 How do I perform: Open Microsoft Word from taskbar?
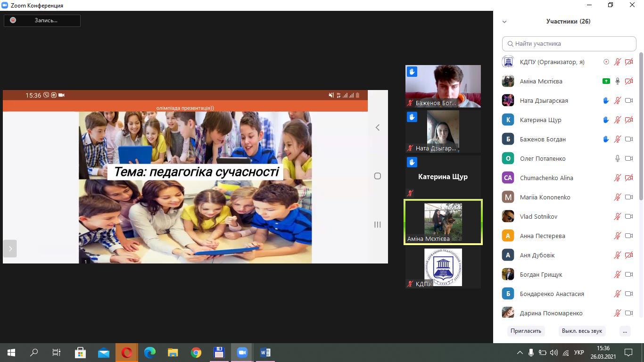pyautogui.click(x=265, y=352)
